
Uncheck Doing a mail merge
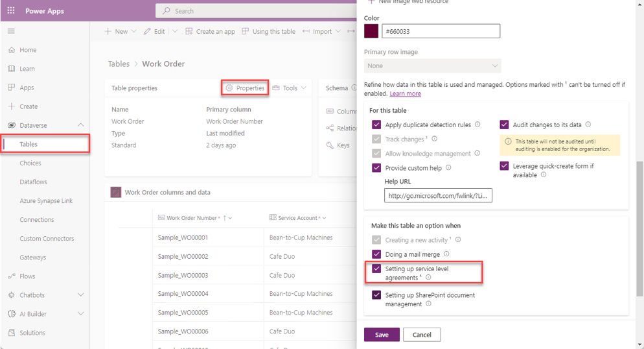click(x=376, y=254)
